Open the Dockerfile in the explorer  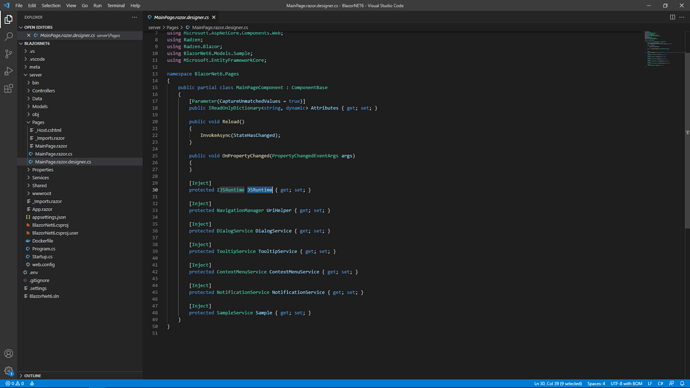coord(42,241)
